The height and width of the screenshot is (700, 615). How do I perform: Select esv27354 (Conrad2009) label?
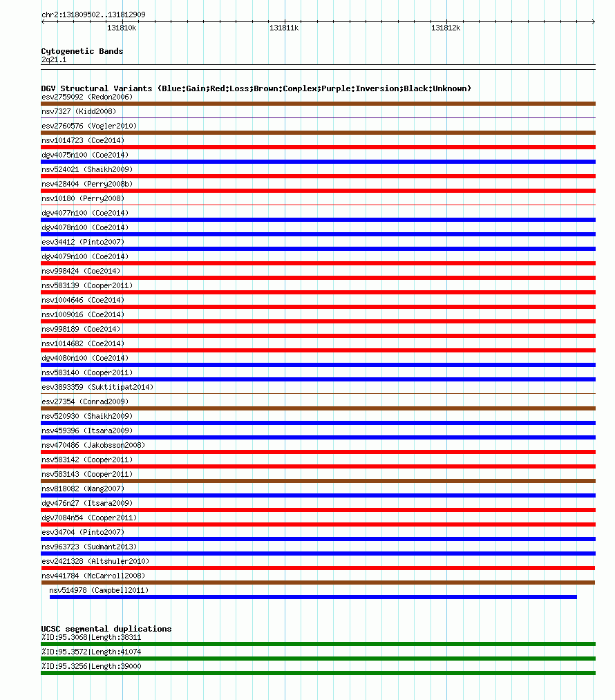click(x=85, y=401)
